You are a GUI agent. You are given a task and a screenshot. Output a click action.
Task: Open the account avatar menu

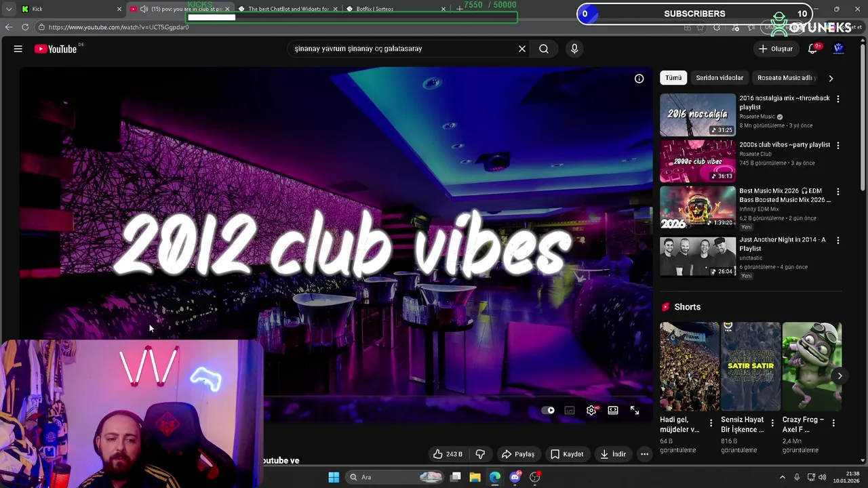coord(839,49)
